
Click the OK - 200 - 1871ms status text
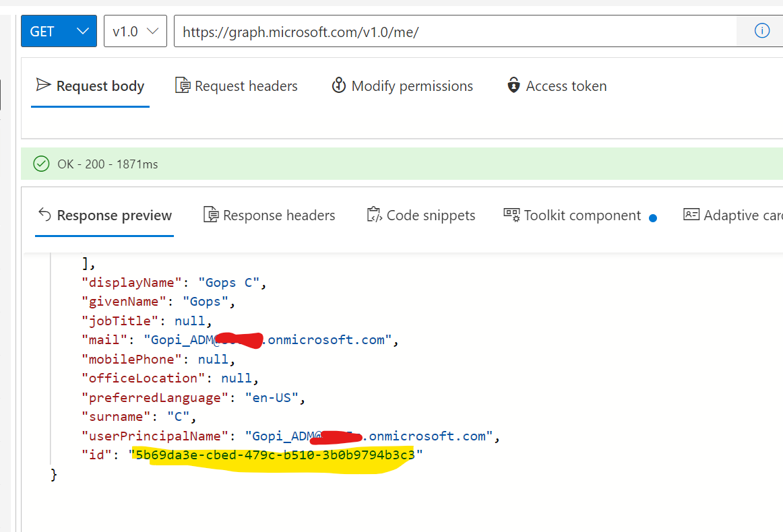click(x=107, y=164)
